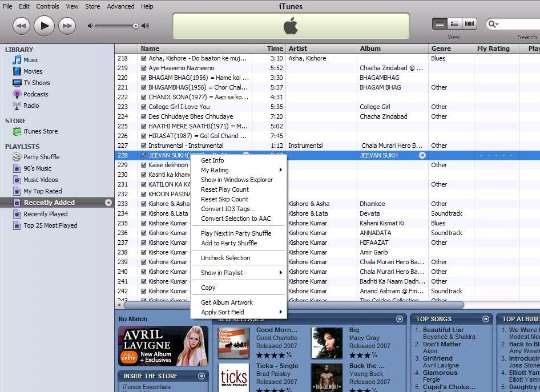
Task: Expand My Rating submenu arrow
Action: (281, 170)
